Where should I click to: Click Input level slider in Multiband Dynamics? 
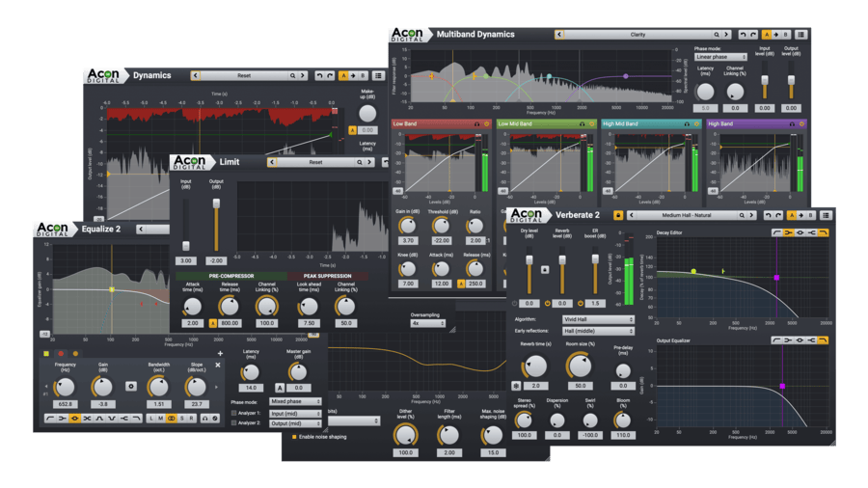pyautogui.click(x=765, y=81)
